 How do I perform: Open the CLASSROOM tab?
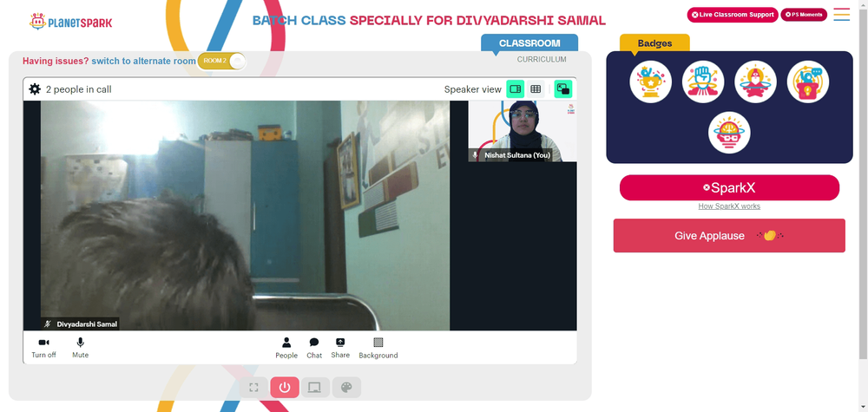(529, 43)
